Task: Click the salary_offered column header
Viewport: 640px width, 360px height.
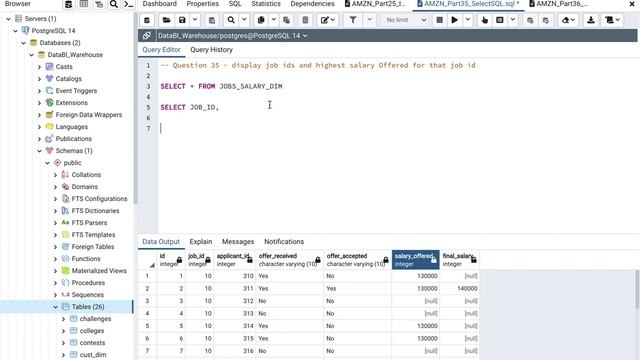Action: (416, 260)
